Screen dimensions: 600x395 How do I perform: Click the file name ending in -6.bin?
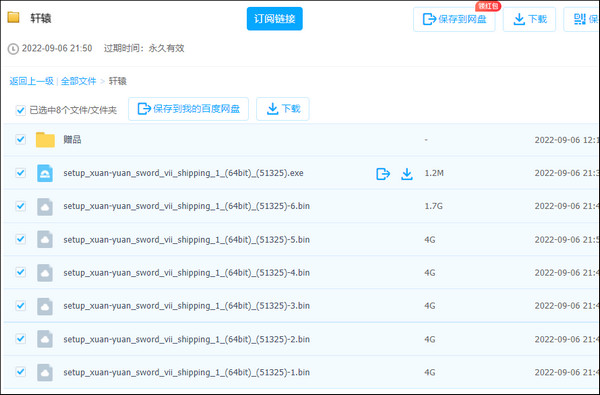tap(186, 206)
